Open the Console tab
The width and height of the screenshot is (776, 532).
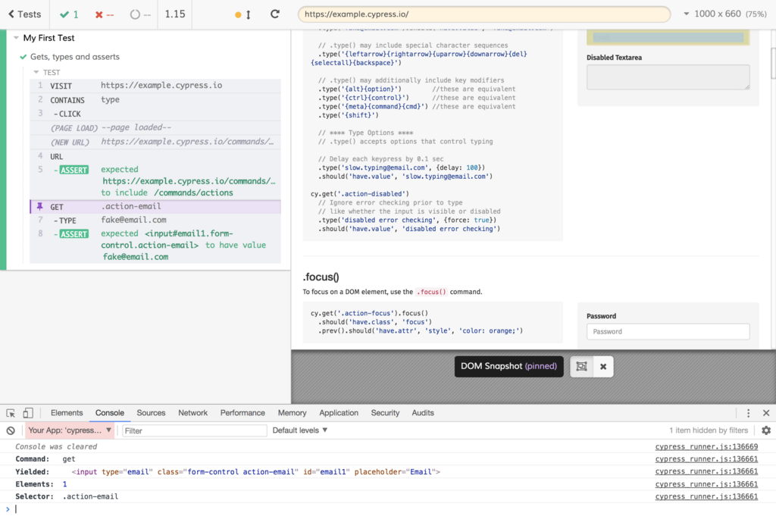click(x=110, y=413)
